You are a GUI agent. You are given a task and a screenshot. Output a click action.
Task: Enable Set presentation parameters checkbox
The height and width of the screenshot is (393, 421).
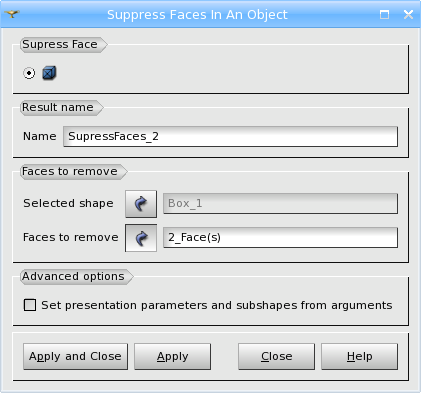tap(30, 305)
